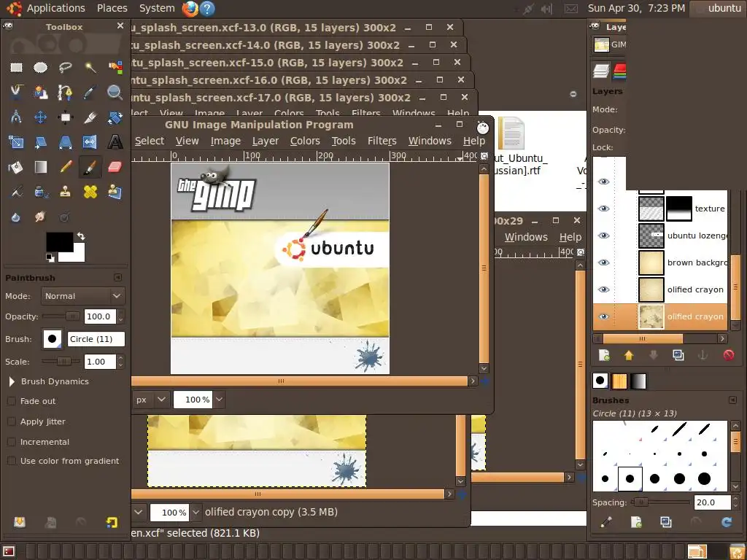Viewport: 747px width, 560px height.
Task: Select the Blend gradient tool
Action: point(41,167)
